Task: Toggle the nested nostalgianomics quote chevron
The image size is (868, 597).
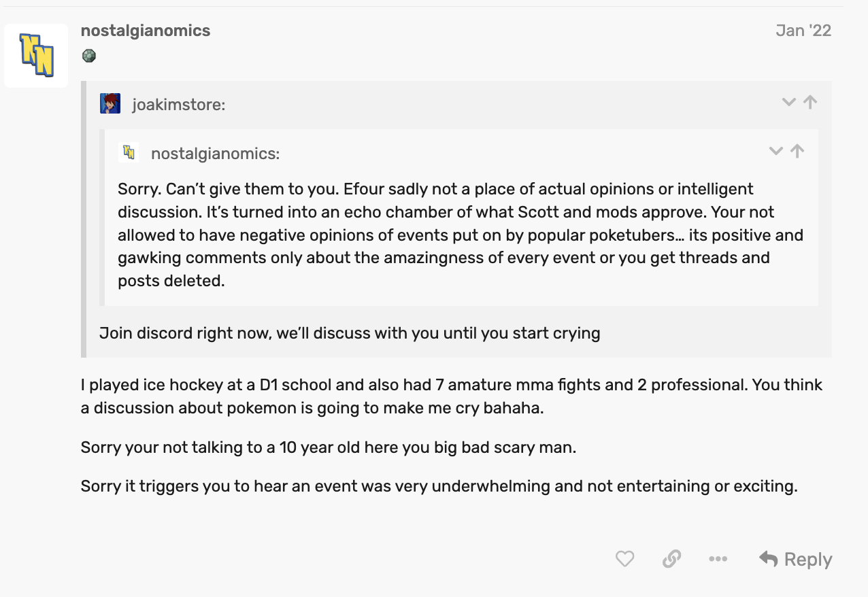Action: click(x=775, y=151)
